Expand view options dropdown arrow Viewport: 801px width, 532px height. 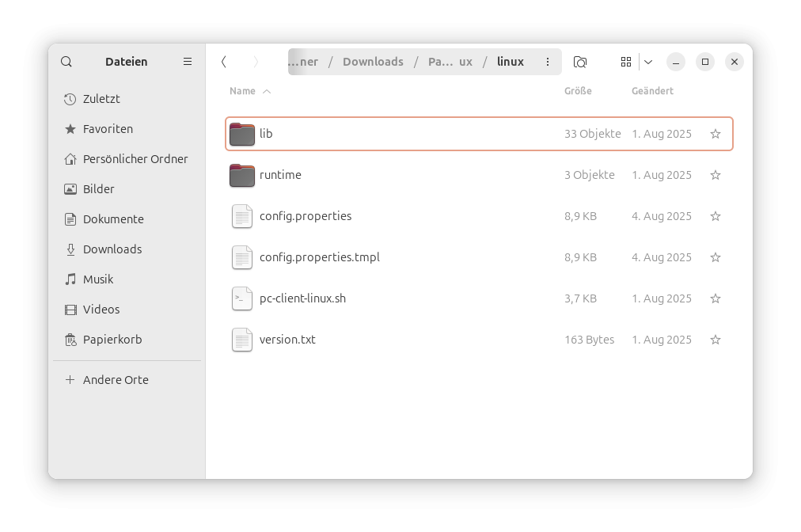pos(648,62)
